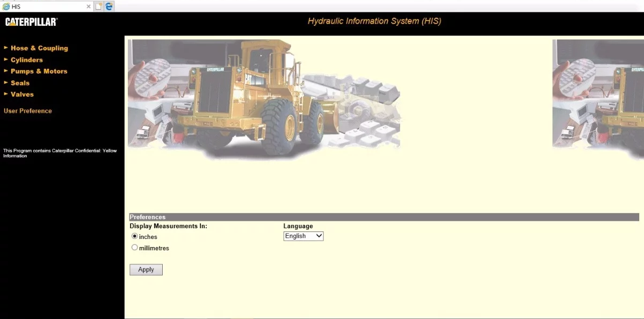Expand the Cylinders section
644x319 pixels.
pyautogui.click(x=26, y=60)
